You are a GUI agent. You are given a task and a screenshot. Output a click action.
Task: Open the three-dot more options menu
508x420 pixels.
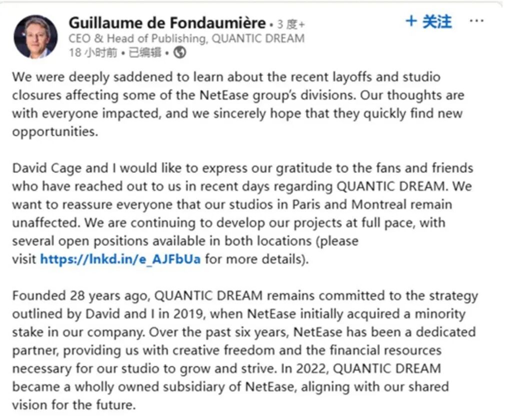[x=477, y=21]
